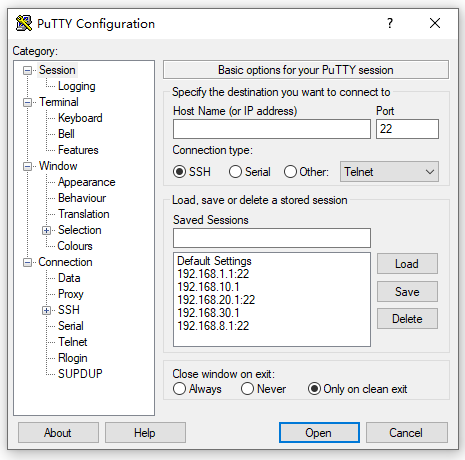
Task: Click the Open button
Action: pyautogui.click(x=319, y=433)
